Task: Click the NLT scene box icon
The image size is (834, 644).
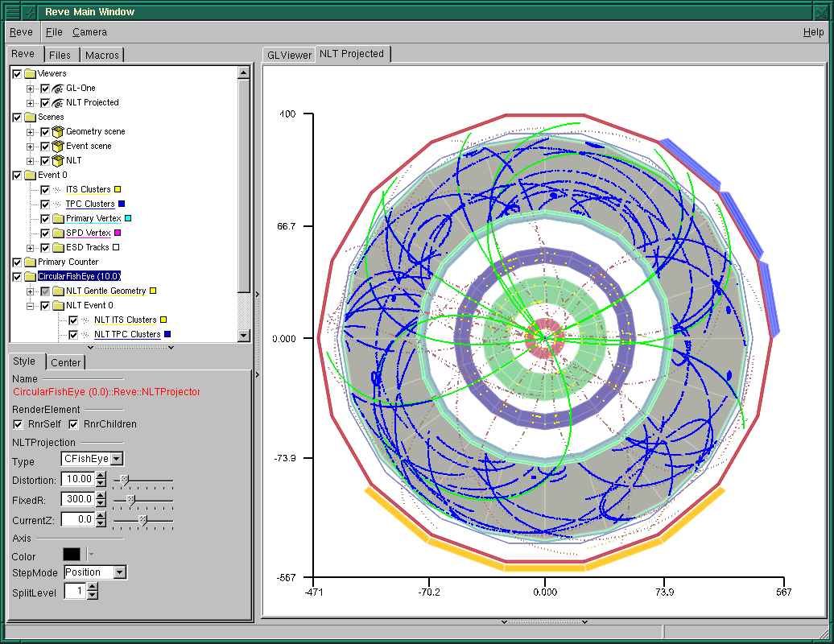Action: [x=56, y=160]
